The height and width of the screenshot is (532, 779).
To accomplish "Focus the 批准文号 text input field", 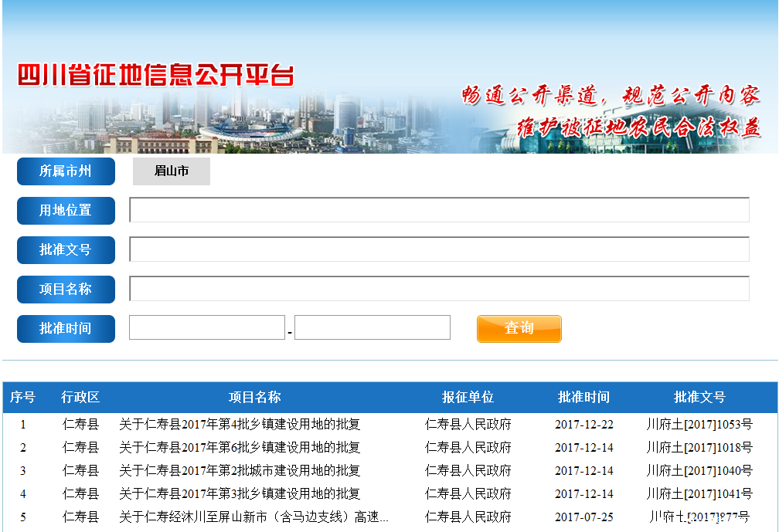I will 439,249.
